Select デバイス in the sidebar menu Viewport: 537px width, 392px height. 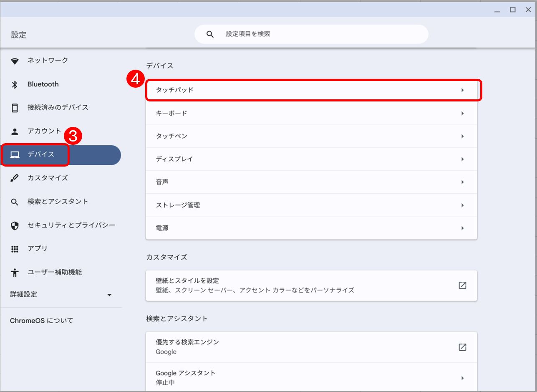coord(41,155)
